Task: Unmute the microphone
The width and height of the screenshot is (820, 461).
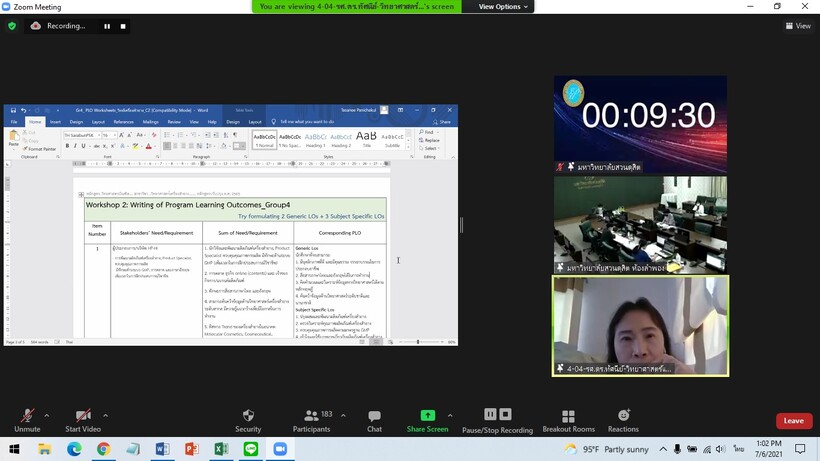Action: point(27,421)
